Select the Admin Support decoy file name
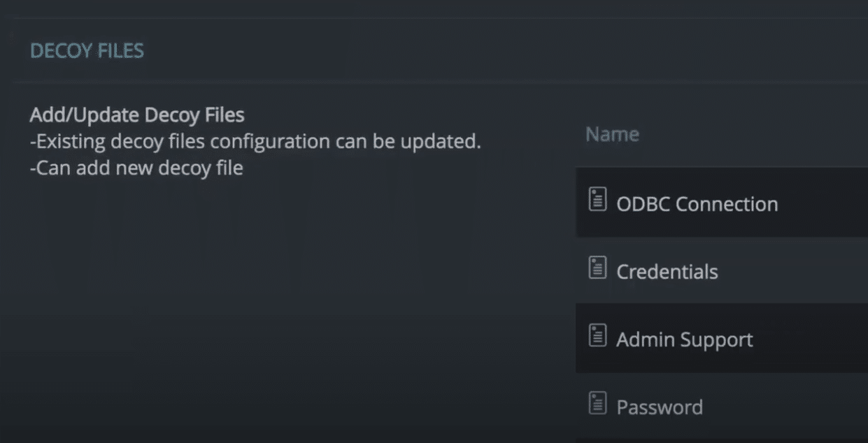The width and height of the screenshot is (868, 443). tap(684, 340)
